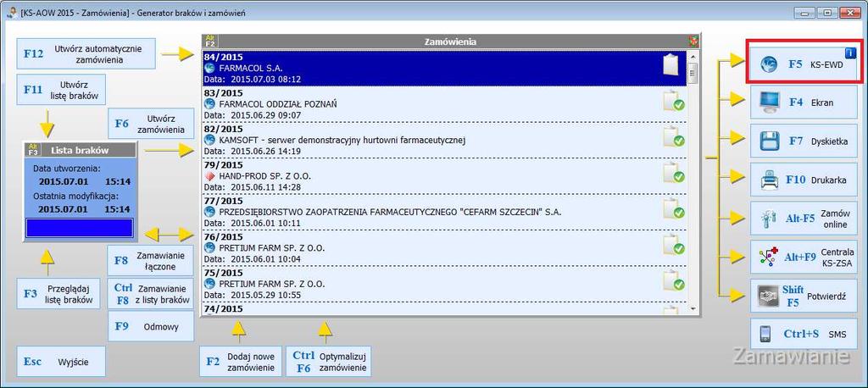Select order 84/2015 FARMACOL S.A.
Screen dimensions: 868x388
tap(444, 68)
